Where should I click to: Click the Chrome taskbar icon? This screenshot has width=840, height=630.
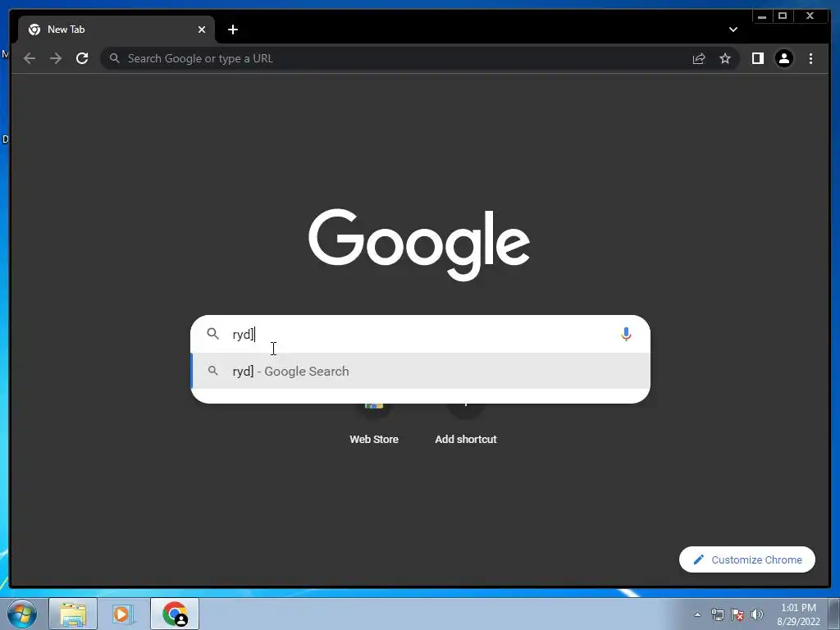coord(175,614)
